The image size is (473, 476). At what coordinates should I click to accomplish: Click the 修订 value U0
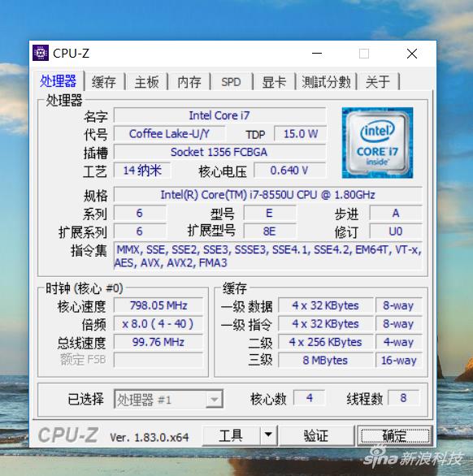click(396, 232)
